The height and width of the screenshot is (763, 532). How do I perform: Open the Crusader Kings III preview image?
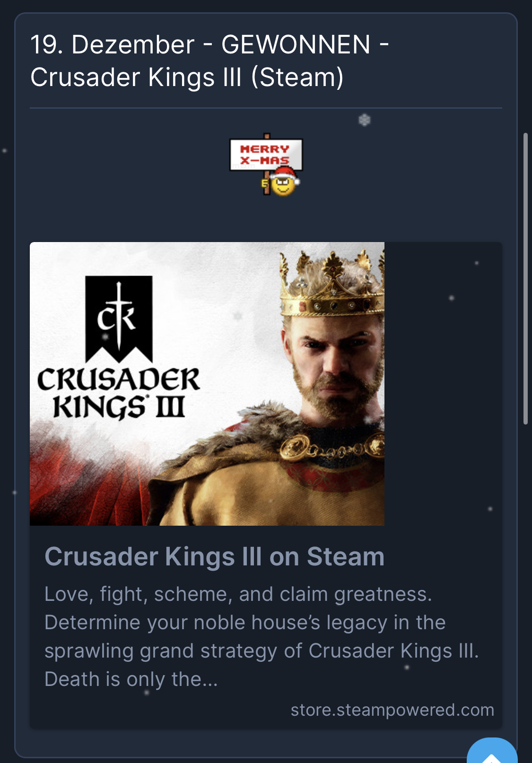click(x=207, y=384)
